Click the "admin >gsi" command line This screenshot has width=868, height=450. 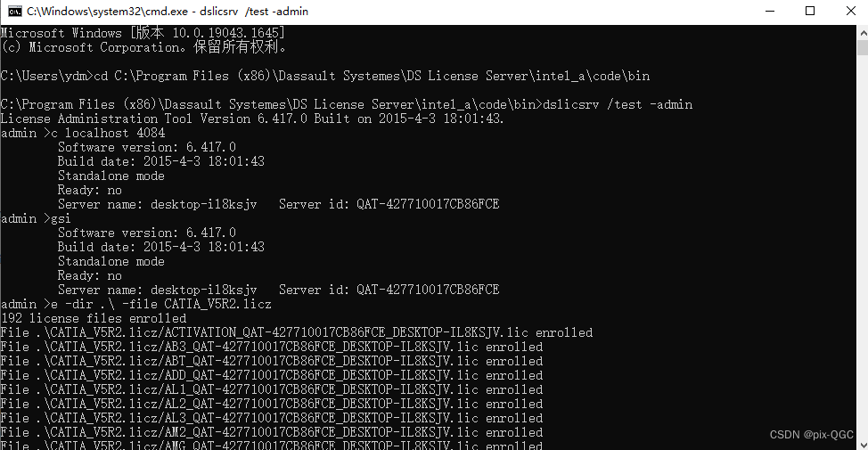(36, 218)
